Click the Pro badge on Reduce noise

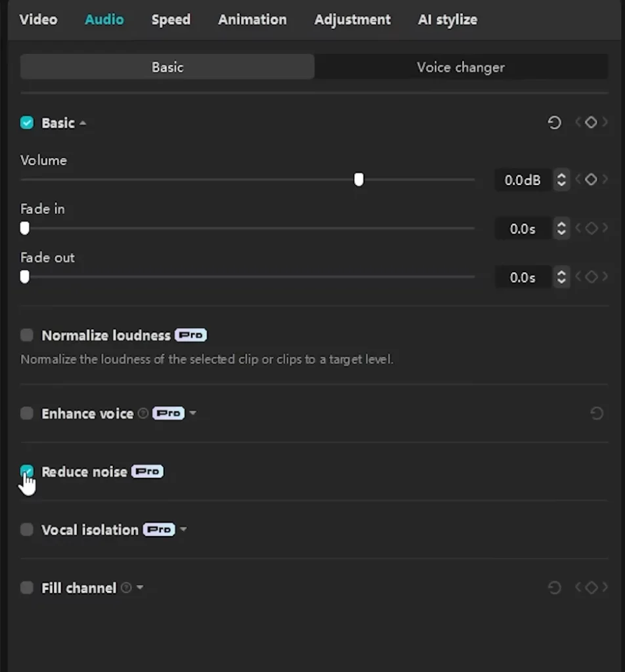(147, 471)
